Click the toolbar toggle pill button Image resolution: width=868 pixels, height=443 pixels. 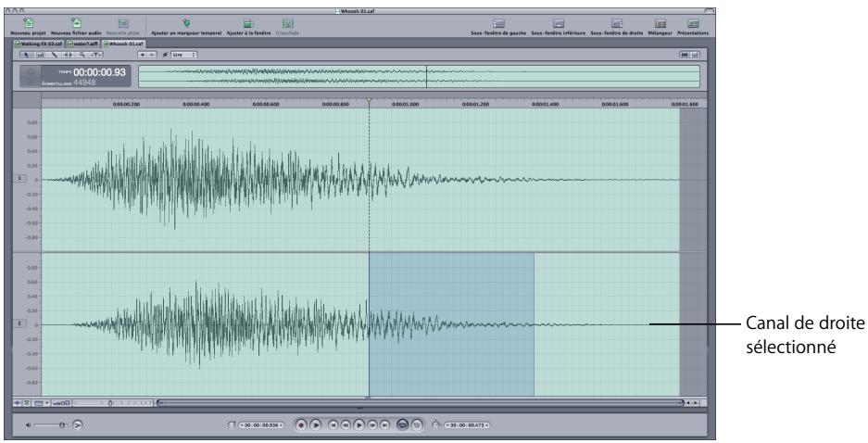coord(709,10)
